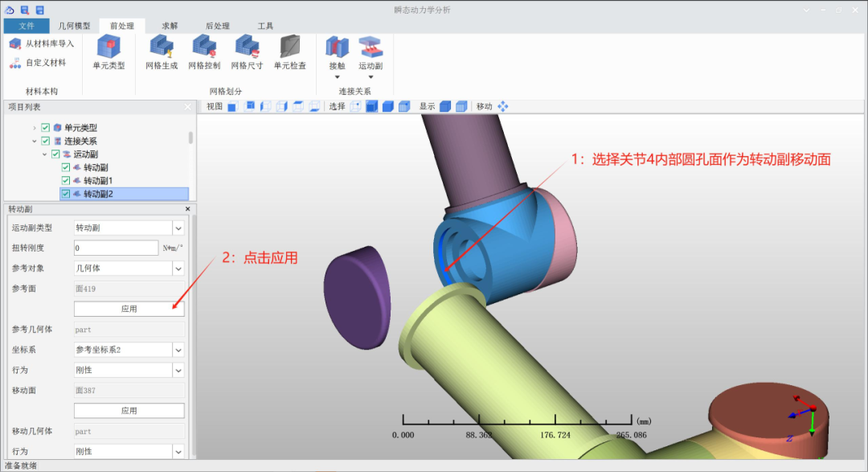Expand the 运动副 ribbon dropdown arrow
Image resolution: width=868 pixels, height=472 pixels.
pos(371,77)
